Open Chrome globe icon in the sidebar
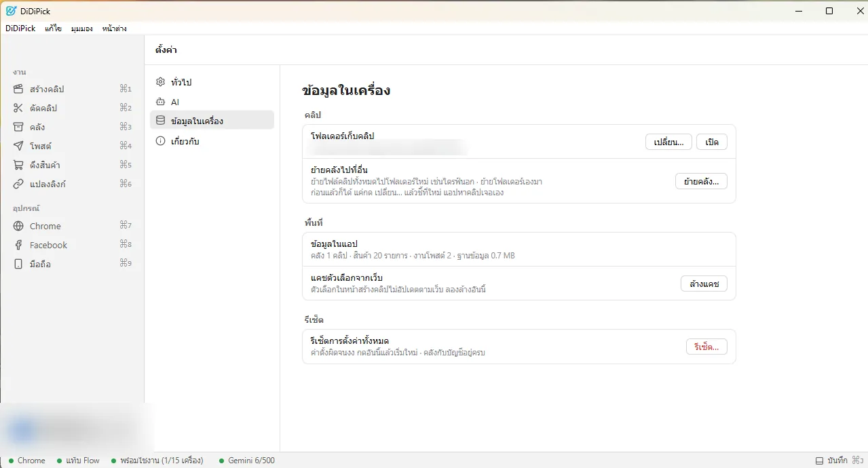The image size is (868, 468). [18, 226]
